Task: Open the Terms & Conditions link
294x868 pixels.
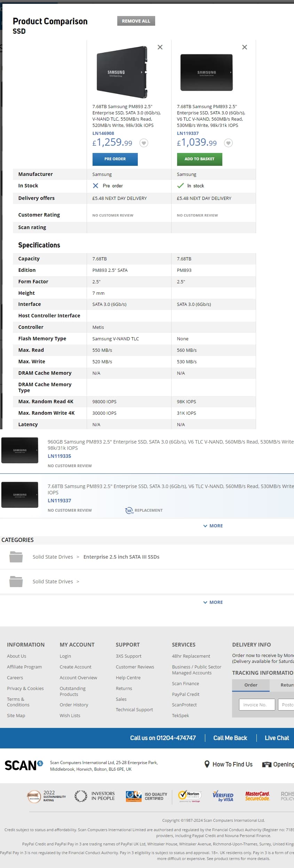Action: point(18,702)
